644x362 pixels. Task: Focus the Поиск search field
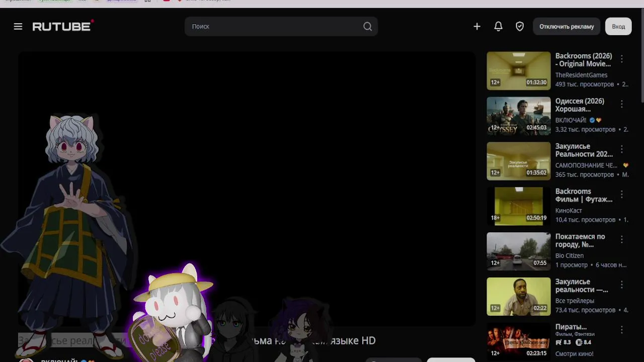click(x=281, y=27)
